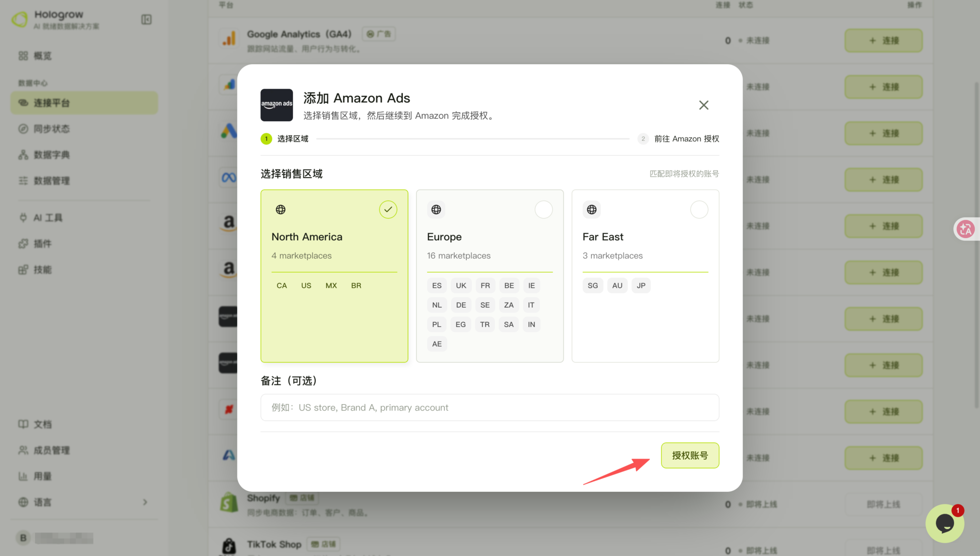Click the 授权账号 authorize button
The height and width of the screenshot is (556, 980).
pyautogui.click(x=690, y=455)
